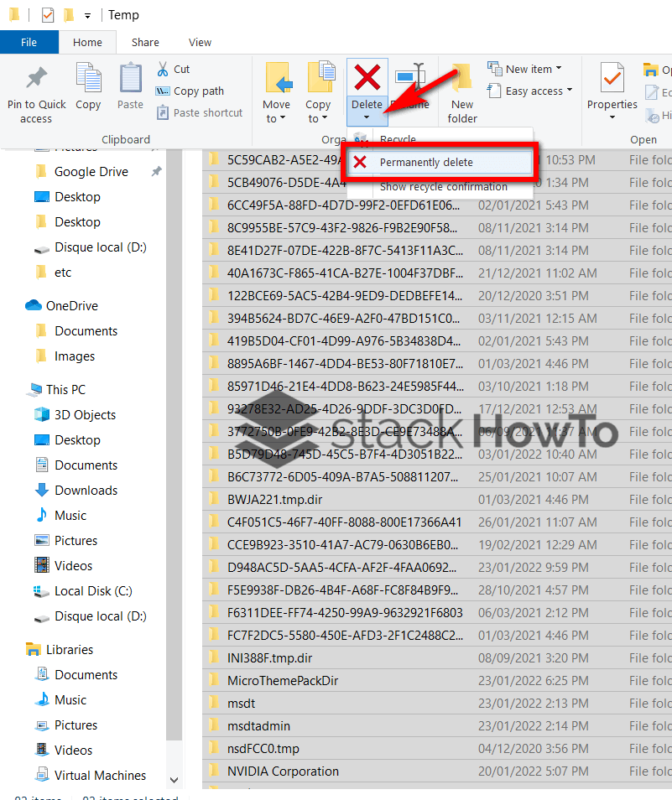Switch to the View tab
The height and width of the screenshot is (800, 672).
coord(199,42)
